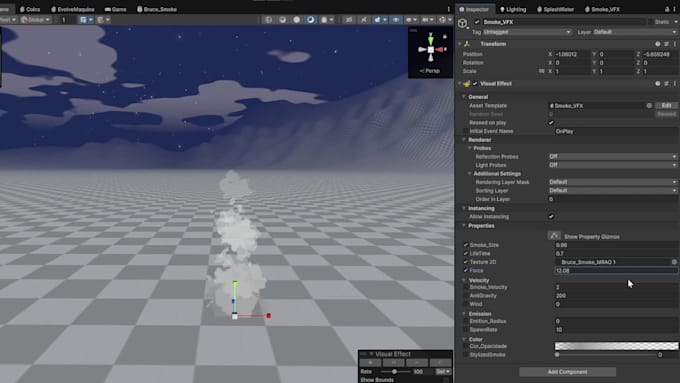Screen dimensions: 680x383
Task: Open the scene effects dropdown icon
Action: pos(326,20)
